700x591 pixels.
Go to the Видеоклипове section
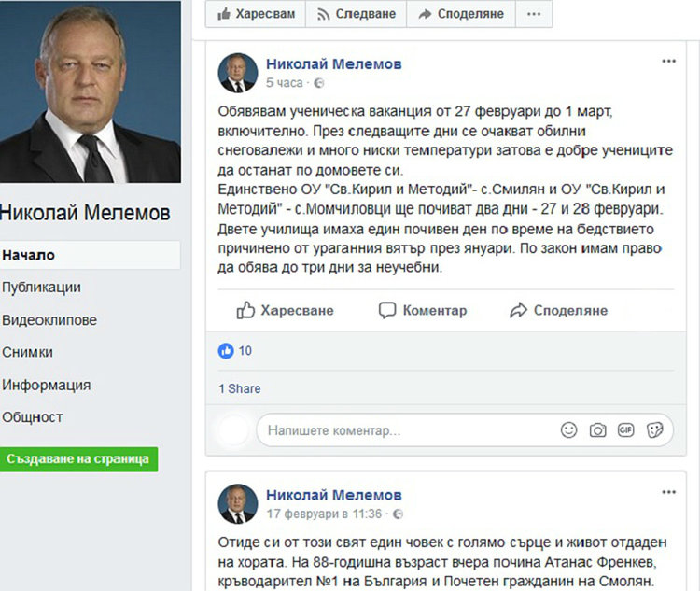click(x=49, y=320)
